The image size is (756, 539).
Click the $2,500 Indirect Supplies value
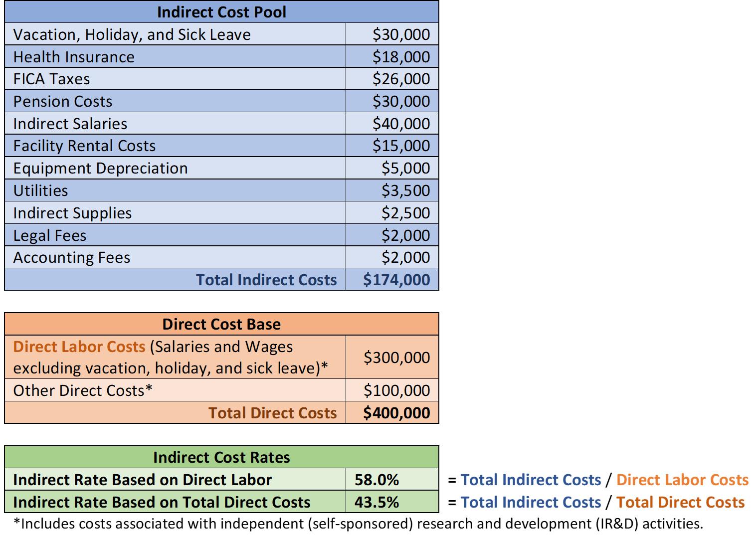[392, 212]
